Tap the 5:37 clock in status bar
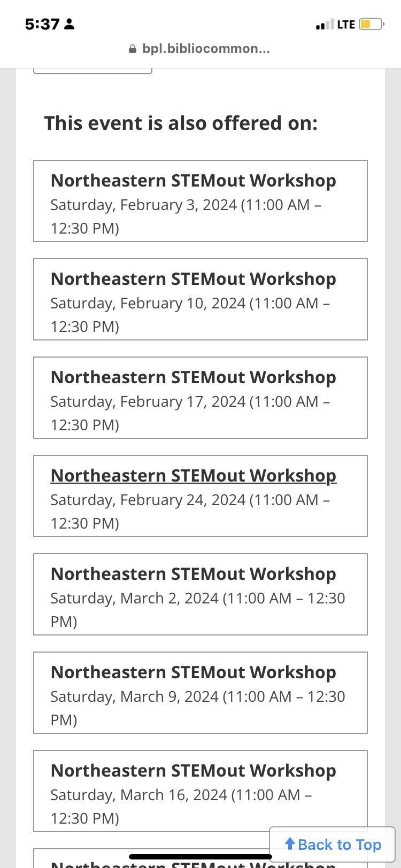Viewport: 401px width, 868px height. tap(42, 24)
